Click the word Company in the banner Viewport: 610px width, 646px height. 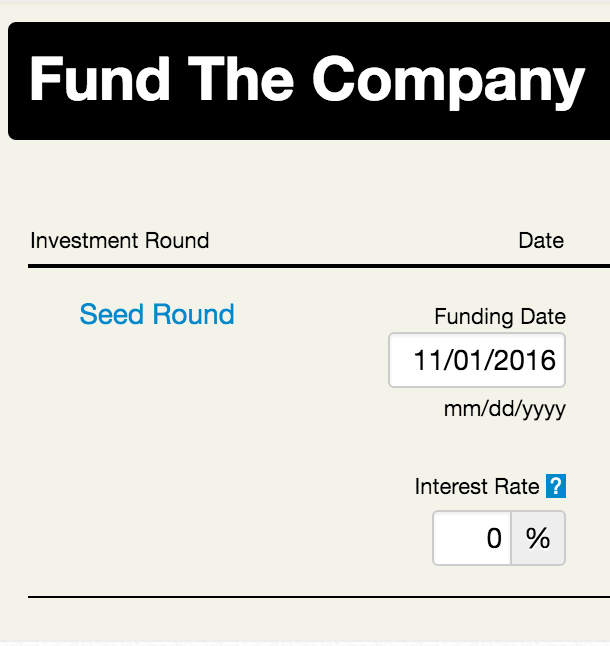(449, 81)
